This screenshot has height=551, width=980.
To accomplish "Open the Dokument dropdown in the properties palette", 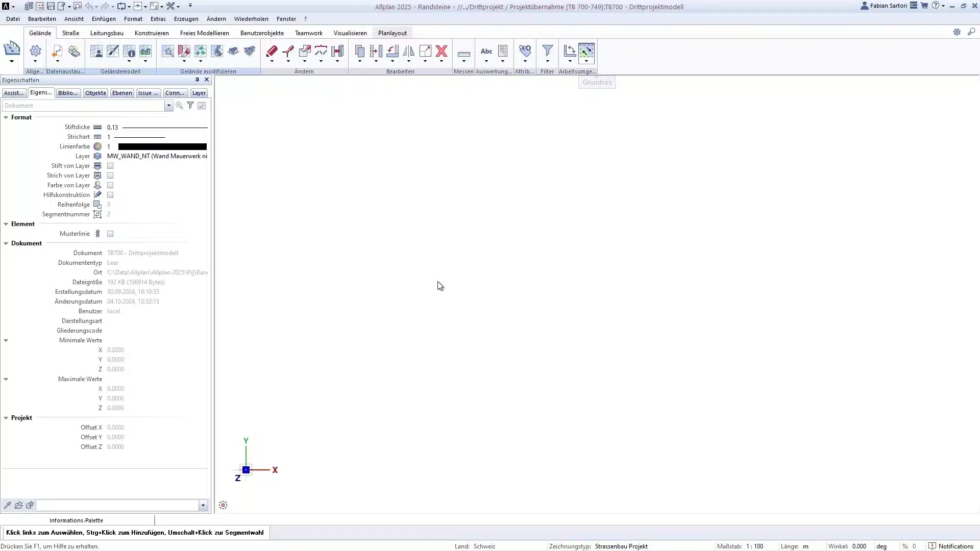I will click(168, 105).
